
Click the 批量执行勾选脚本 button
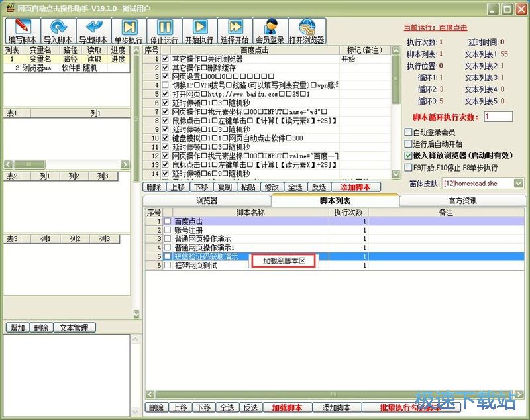click(x=411, y=407)
